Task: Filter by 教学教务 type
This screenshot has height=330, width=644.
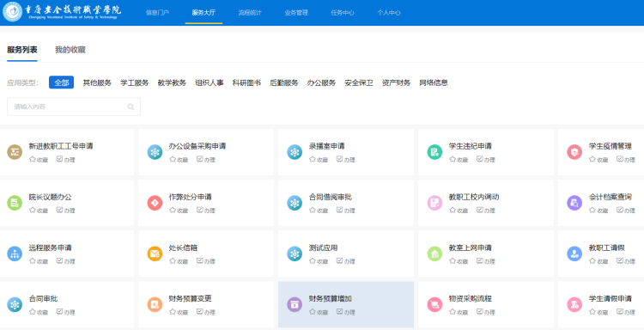Action: [172, 82]
